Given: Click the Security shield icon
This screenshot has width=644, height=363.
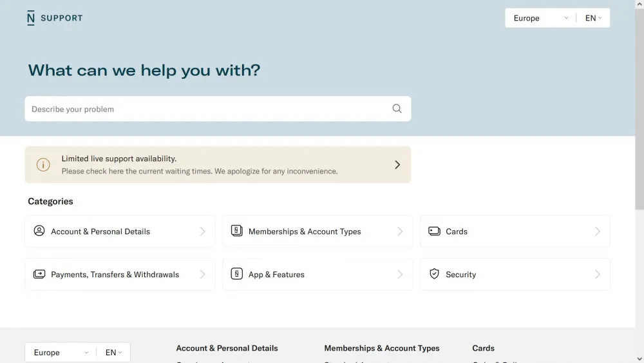Looking at the screenshot, I should [434, 274].
